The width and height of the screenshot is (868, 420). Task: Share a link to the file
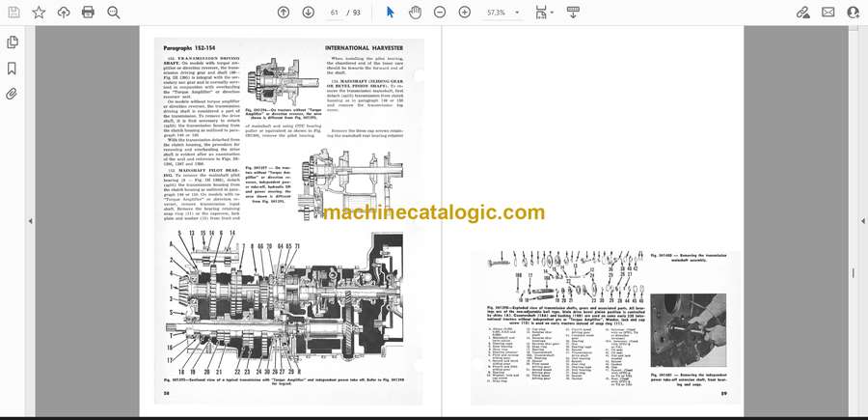(803, 13)
